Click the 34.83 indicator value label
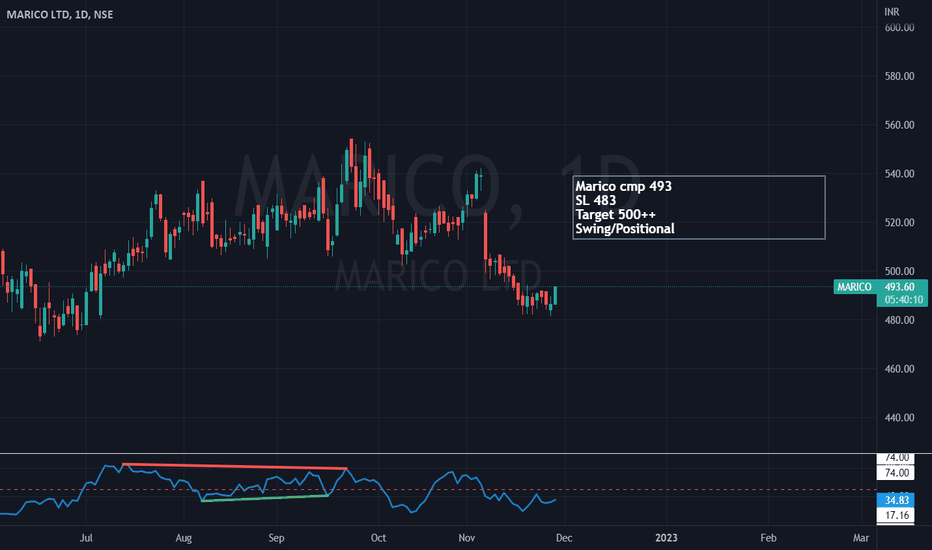The height and width of the screenshot is (550, 932). pyautogui.click(x=896, y=500)
